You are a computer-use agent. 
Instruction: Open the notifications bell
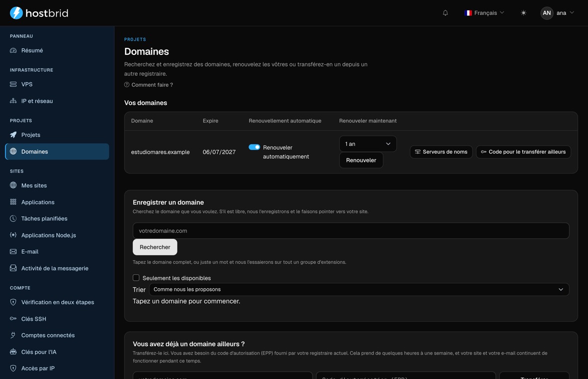tap(445, 13)
